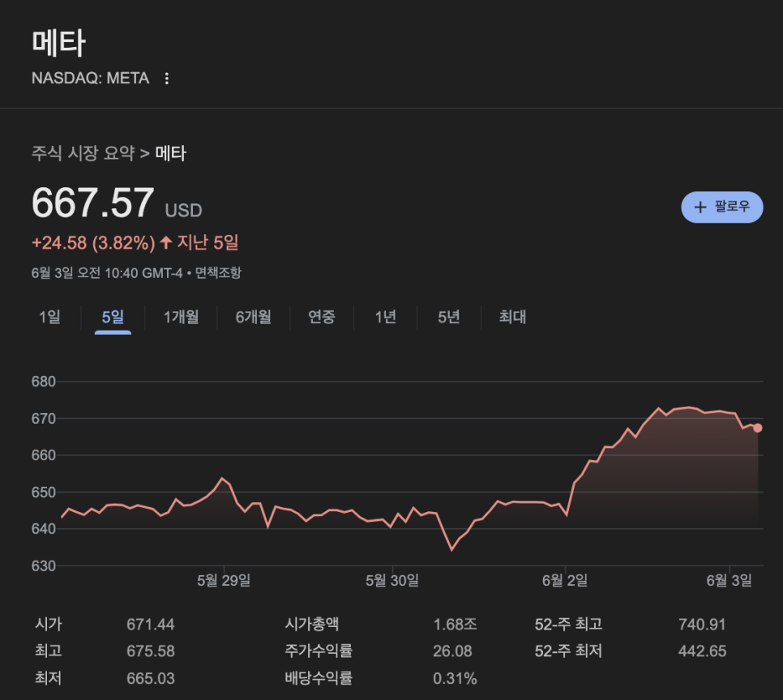Select the 1일 time range tab

pos(49,317)
